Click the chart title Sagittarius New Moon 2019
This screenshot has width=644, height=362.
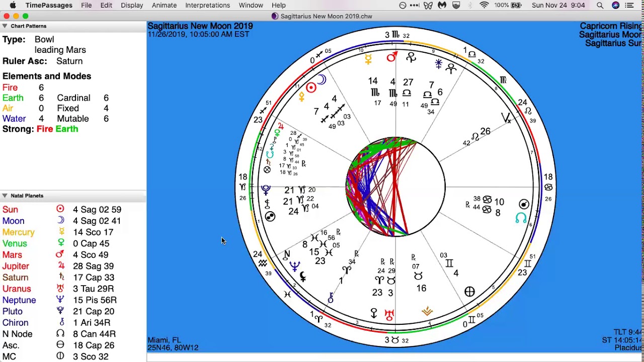tap(200, 26)
